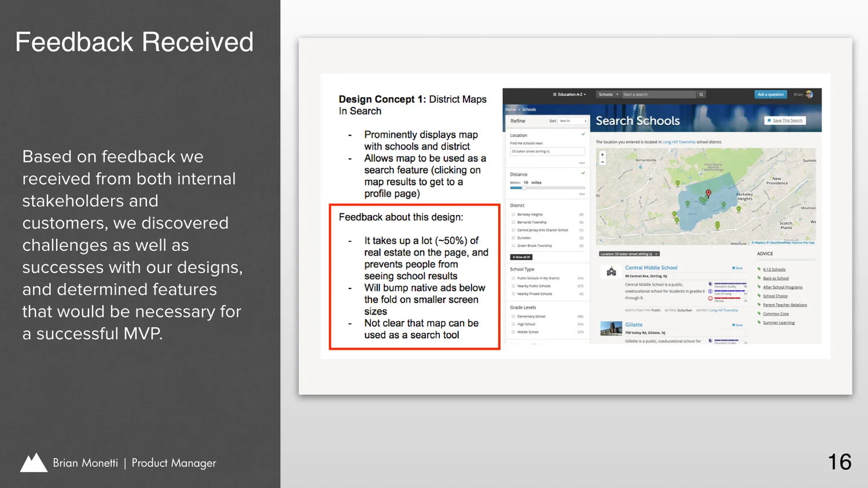The height and width of the screenshot is (488, 868).
Task: Click Central Middle School's Climate icon
Action: pyautogui.click(x=710, y=298)
